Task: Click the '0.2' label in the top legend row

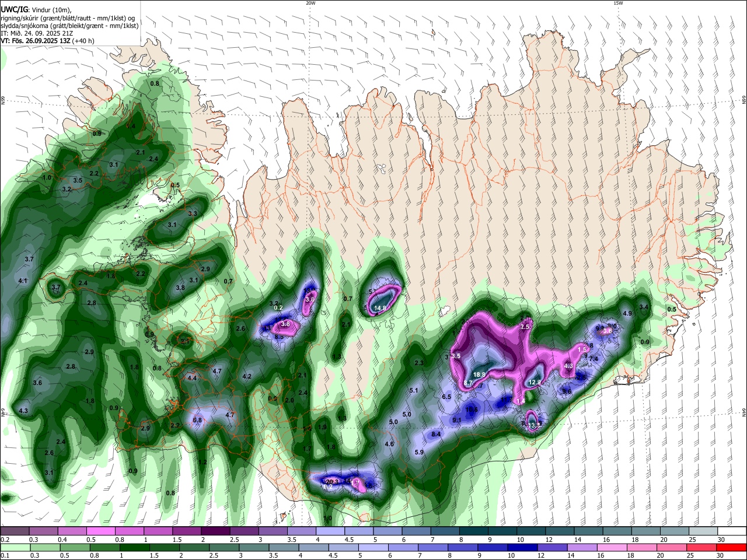Action: [x=5, y=540]
